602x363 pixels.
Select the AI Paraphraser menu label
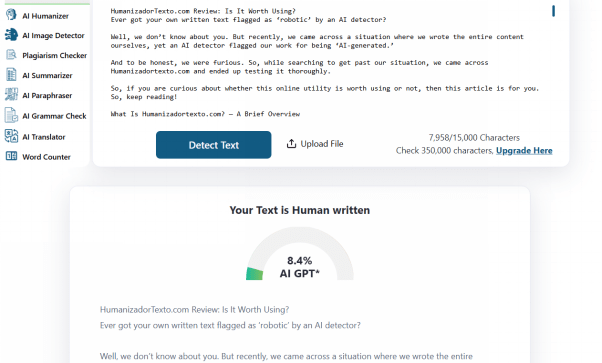coord(47,95)
